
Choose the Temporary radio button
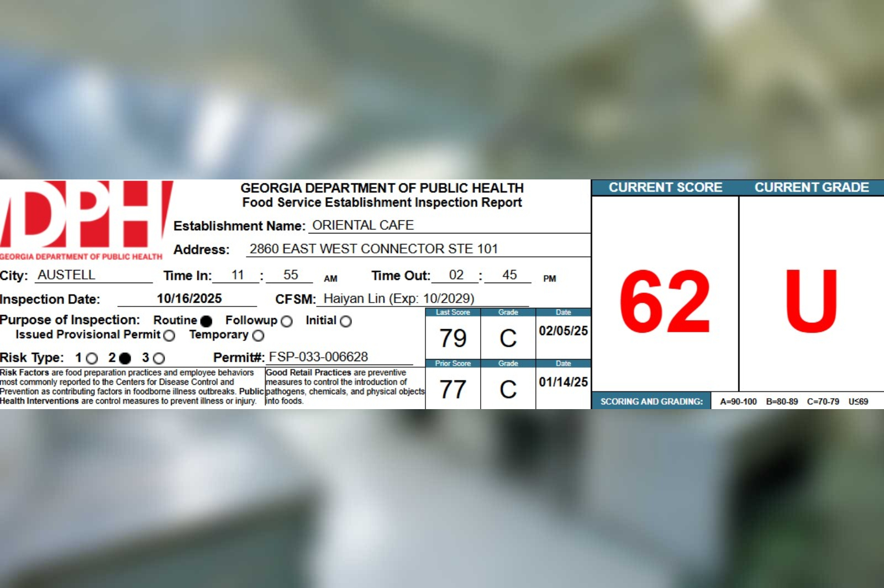point(258,336)
